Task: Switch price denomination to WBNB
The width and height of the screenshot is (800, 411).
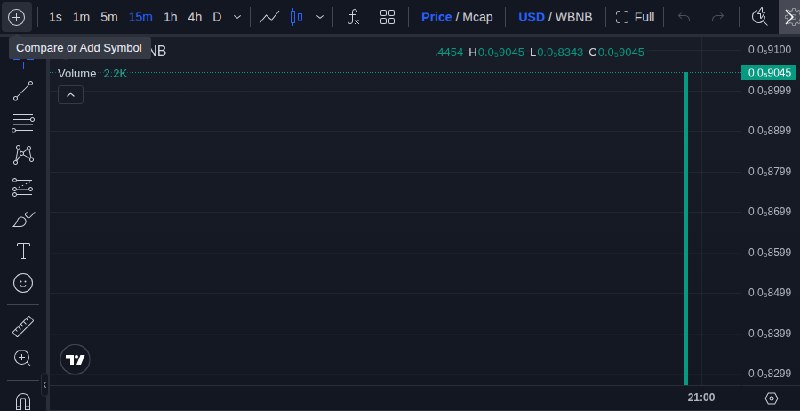Action: [x=573, y=17]
